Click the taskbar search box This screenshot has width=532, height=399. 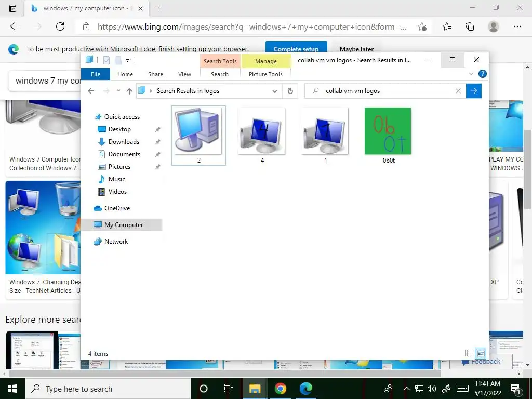coord(108,389)
